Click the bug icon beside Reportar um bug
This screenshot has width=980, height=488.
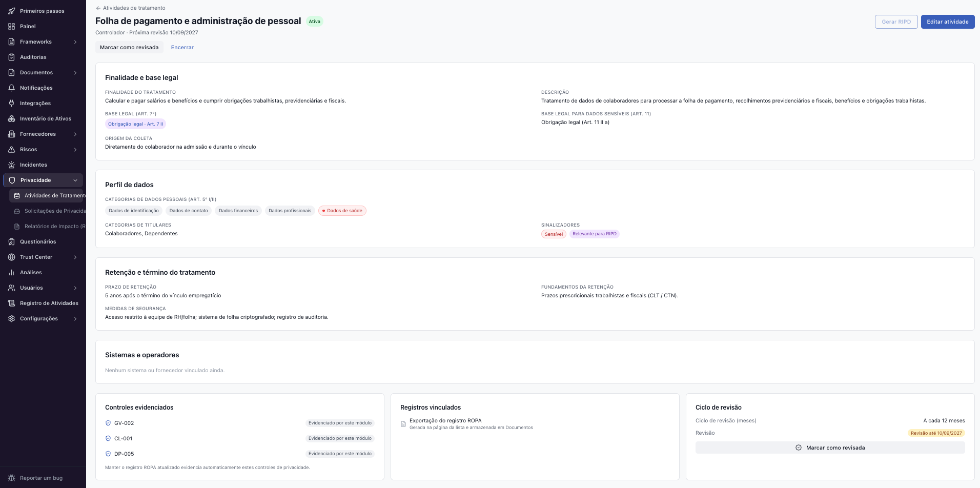coord(12,478)
